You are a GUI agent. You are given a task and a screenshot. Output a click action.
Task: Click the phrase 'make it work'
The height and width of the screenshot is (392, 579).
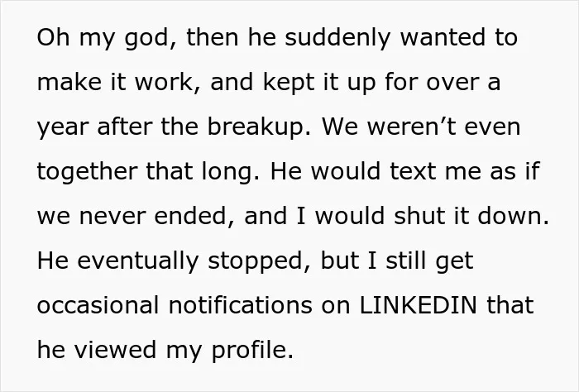coord(115,82)
